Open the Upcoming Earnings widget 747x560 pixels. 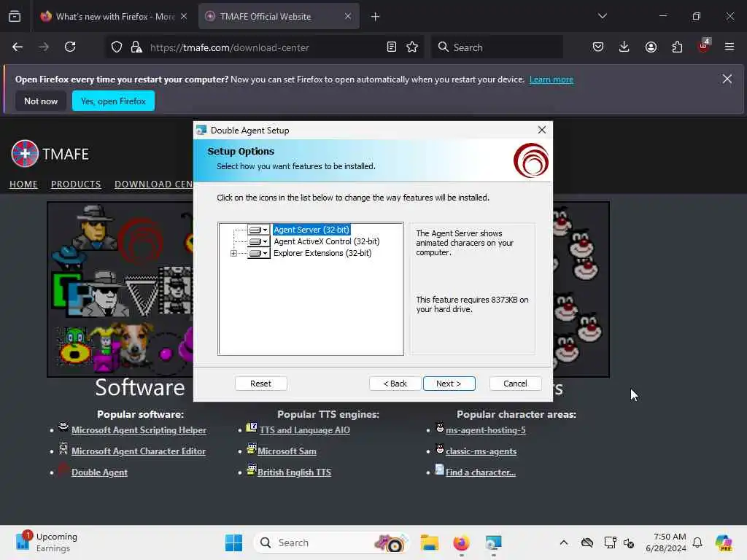point(47,542)
